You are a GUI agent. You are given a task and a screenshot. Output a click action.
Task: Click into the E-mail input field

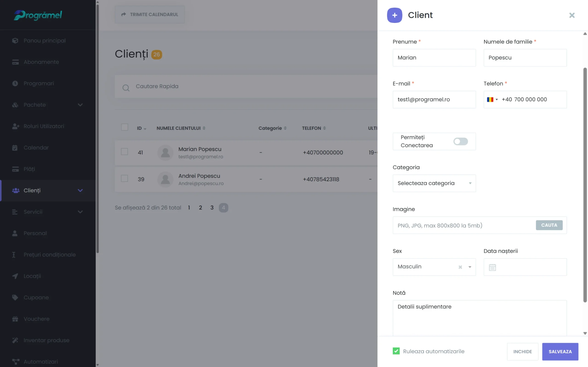click(x=434, y=100)
